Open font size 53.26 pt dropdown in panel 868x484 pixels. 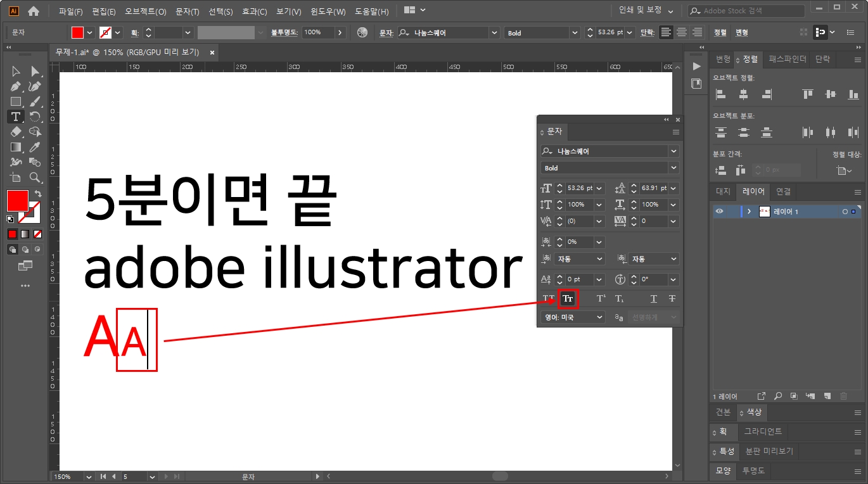pyautogui.click(x=599, y=188)
